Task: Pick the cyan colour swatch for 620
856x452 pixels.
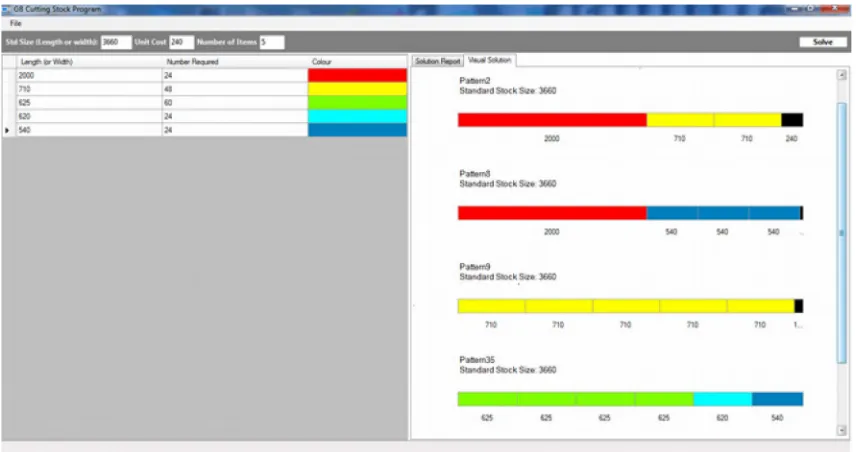Action: 357,116
